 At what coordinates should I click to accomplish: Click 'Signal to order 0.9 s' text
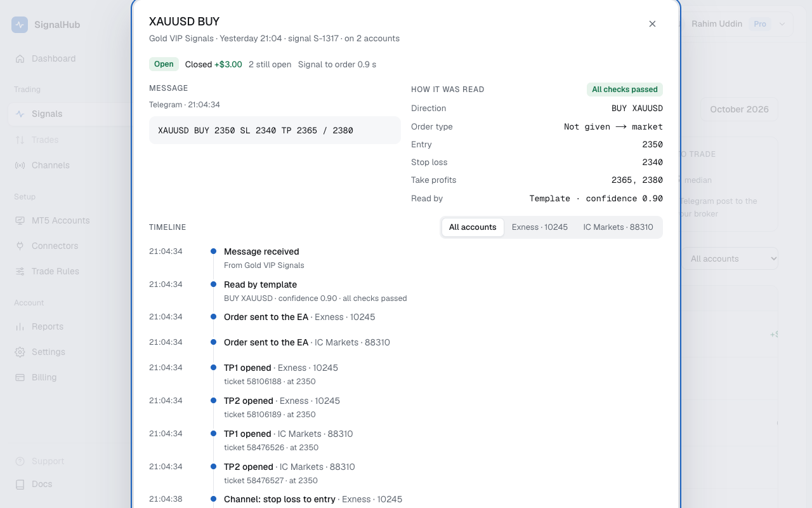click(337, 64)
